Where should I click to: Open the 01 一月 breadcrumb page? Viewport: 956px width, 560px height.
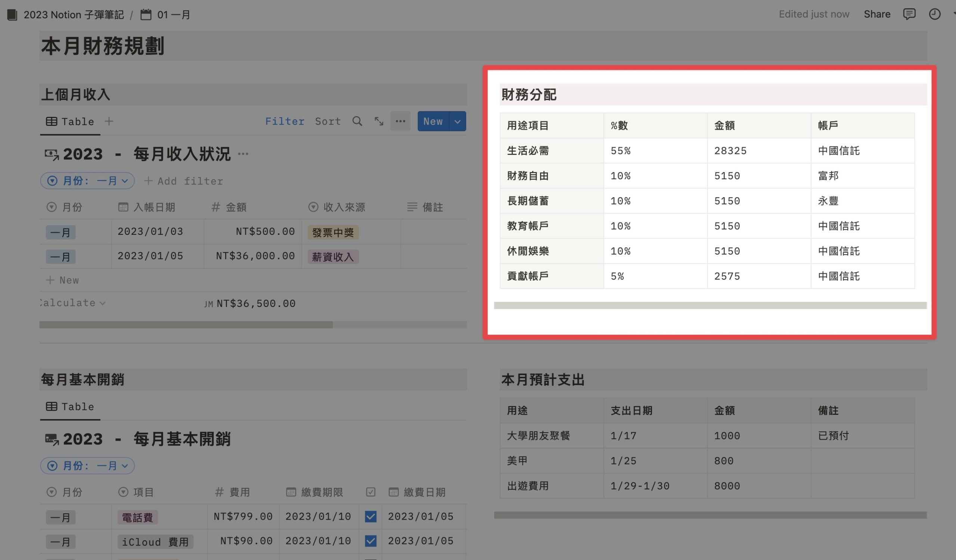click(x=165, y=15)
